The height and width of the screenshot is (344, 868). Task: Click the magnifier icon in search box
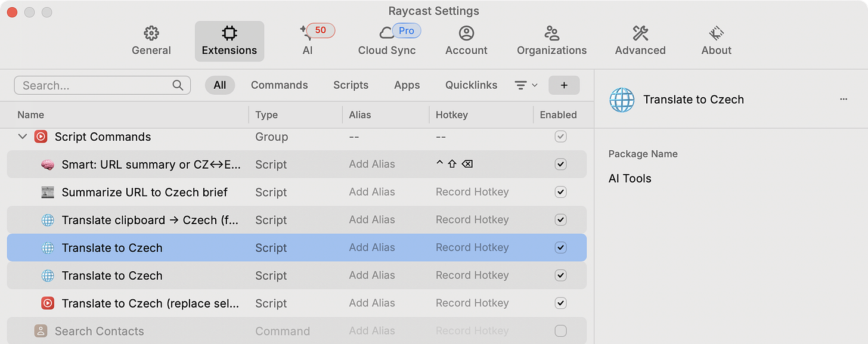click(x=178, y=85)
